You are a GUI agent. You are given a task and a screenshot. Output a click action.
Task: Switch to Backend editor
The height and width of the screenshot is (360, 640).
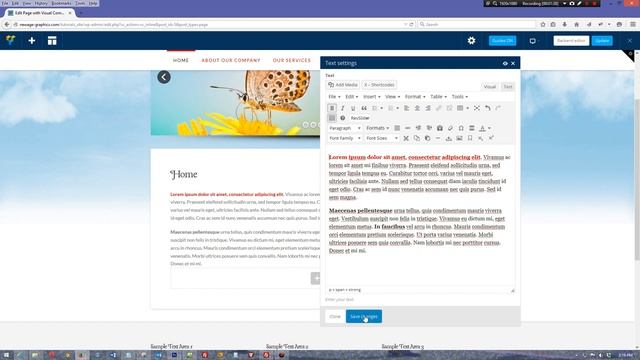click(571, 41)
